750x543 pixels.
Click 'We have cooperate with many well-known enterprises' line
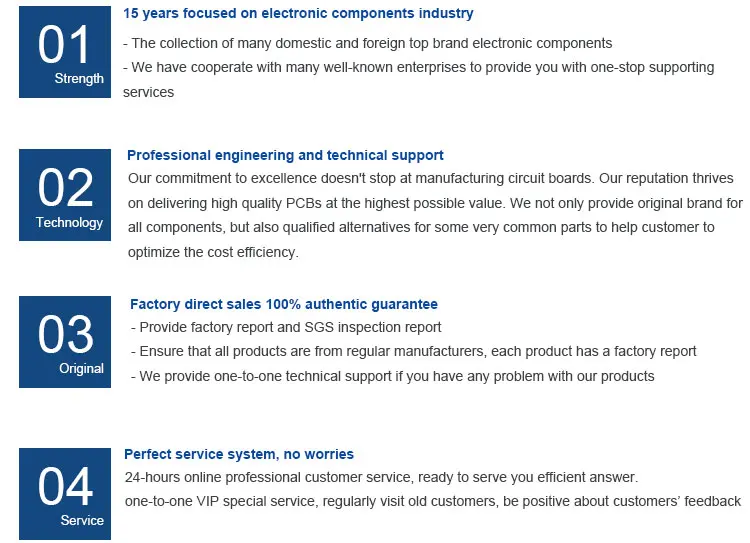click(418, 68)
